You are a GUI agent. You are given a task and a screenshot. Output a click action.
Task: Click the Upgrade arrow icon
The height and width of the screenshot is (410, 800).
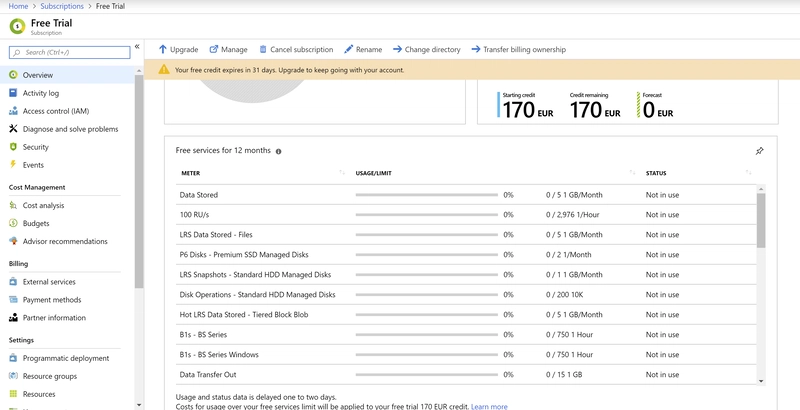163,49
